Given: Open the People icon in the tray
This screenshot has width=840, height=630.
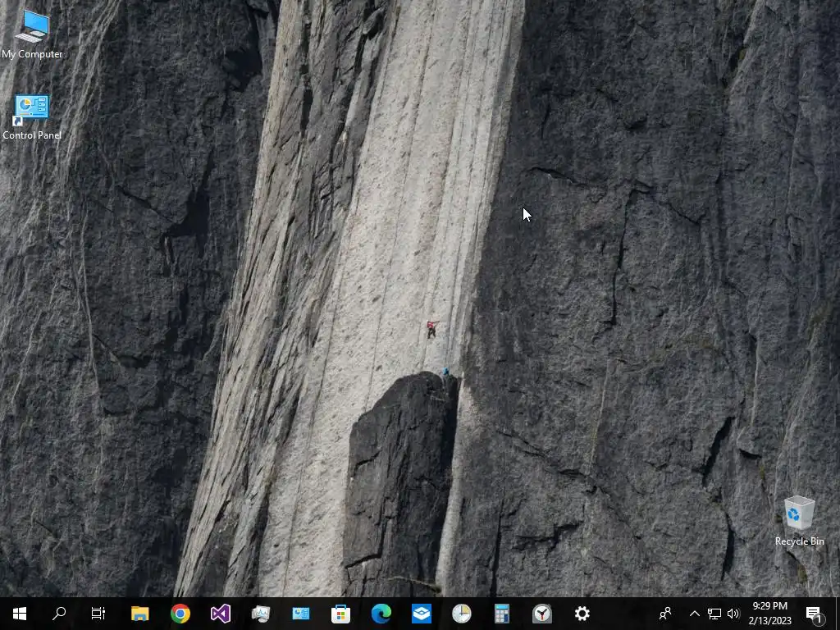Looking at the screenshot, I should tap(665, 614).
